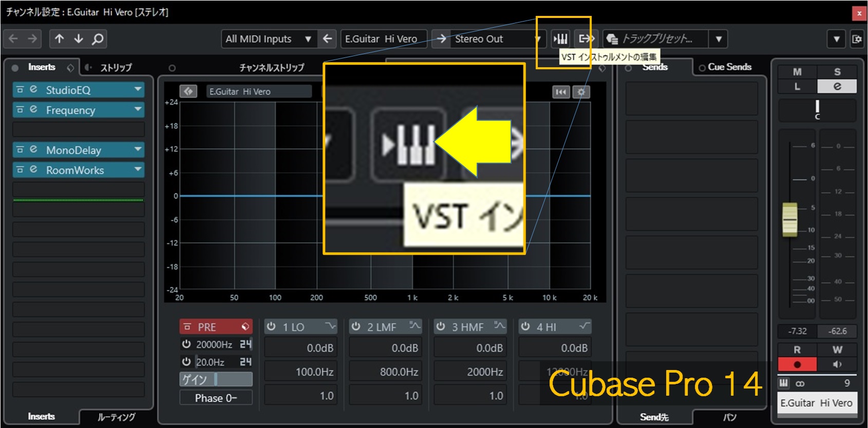
Task: Open the e edit icon on StudioEQ insert
Action: click(33, 89)
